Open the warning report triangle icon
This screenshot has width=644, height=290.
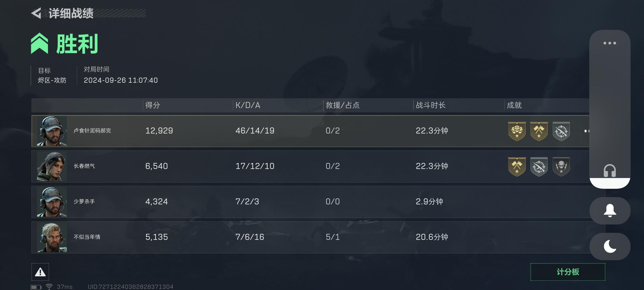click(40, 272)
